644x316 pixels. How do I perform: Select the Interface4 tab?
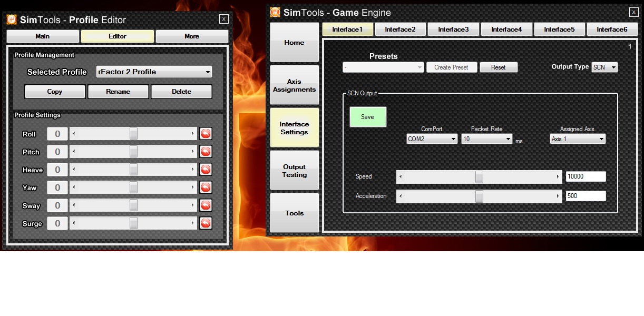click(506, 29)
